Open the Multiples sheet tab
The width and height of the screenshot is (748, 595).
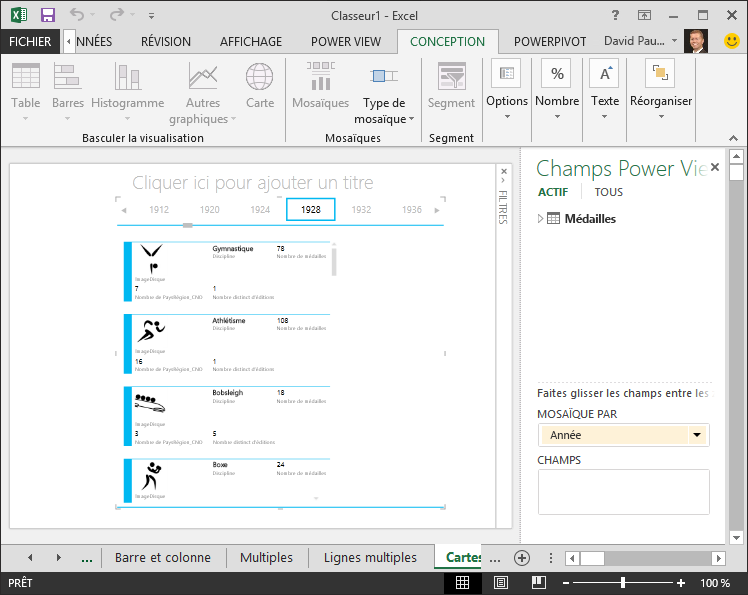266,557
